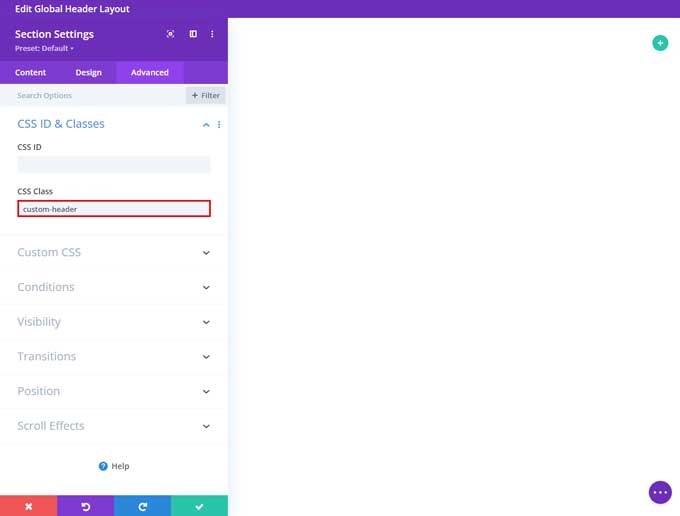Click the green plus add section button
680x516 pixels.
click(x=659, y=42)
